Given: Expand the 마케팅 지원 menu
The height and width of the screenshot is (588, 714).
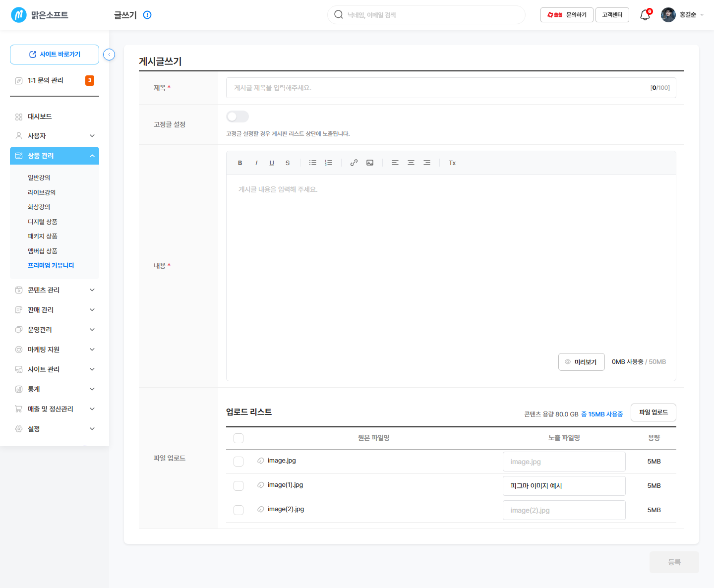Looking at the screenshot, I should coord(55,350).
